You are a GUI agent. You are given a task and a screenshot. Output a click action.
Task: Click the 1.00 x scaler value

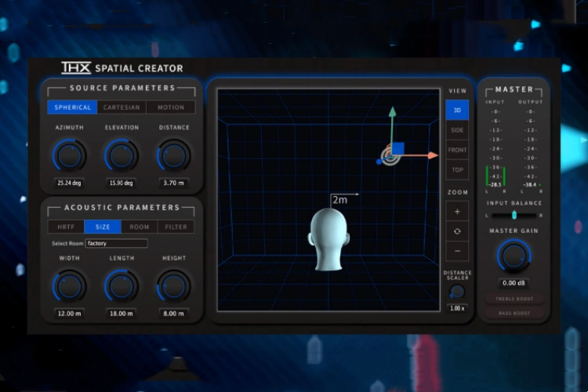pos(457,308)
